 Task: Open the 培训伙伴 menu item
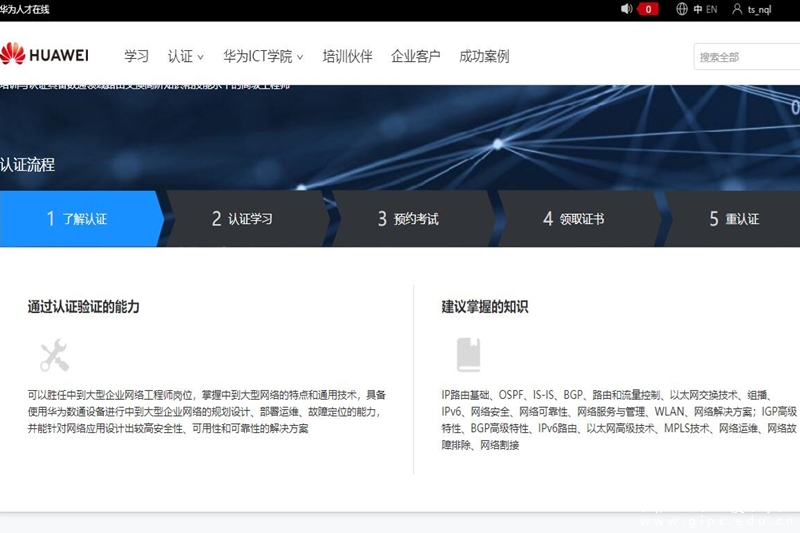pyautogui.click(x=347, y=56)
